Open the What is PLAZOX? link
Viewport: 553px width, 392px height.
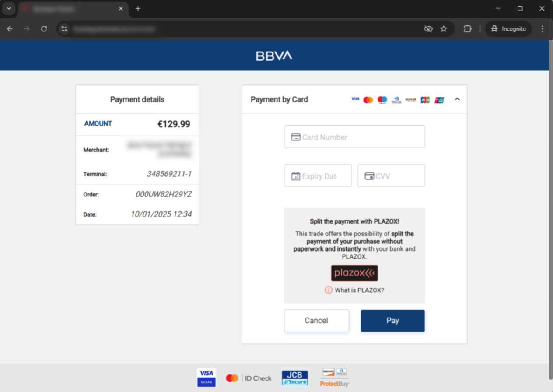click(x=359, y=290)
